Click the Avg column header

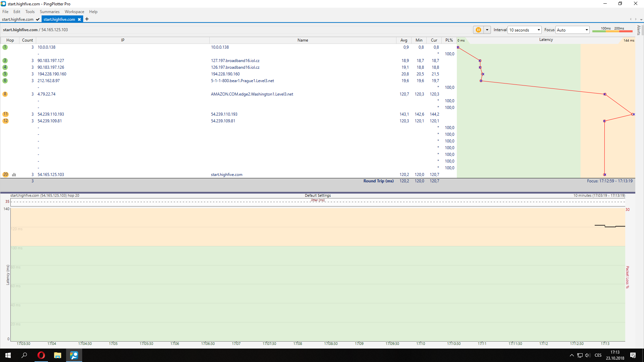404,40
